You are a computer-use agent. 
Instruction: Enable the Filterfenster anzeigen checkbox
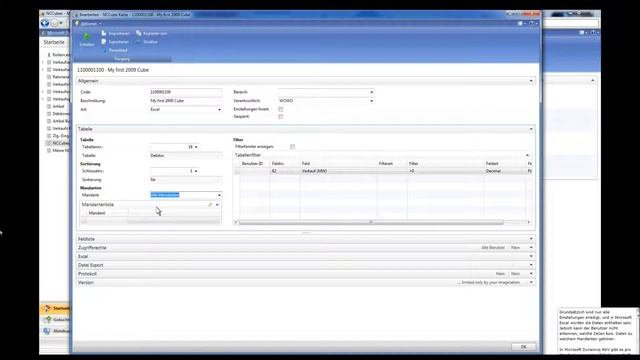[292, 147]
